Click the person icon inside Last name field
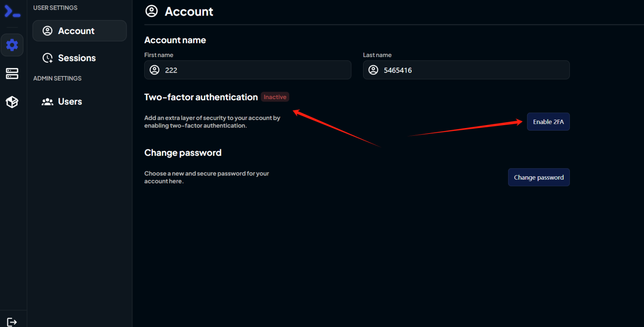644x327 pixels. click(x=373, y=70)
